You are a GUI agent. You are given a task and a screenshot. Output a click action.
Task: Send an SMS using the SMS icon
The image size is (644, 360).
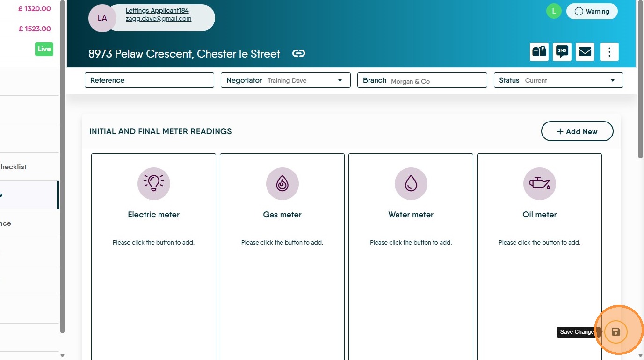562,52
